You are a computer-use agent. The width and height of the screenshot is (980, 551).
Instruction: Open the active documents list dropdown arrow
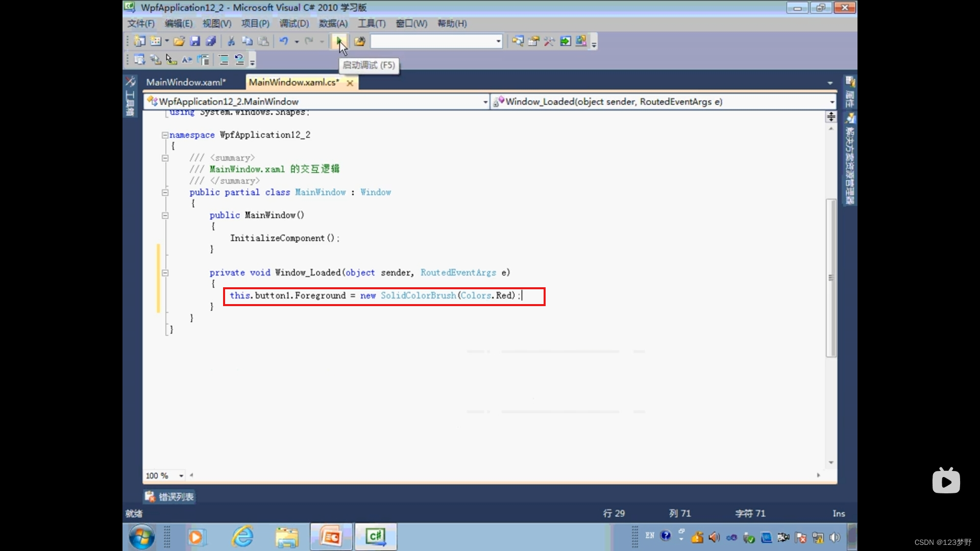(830, 83)
